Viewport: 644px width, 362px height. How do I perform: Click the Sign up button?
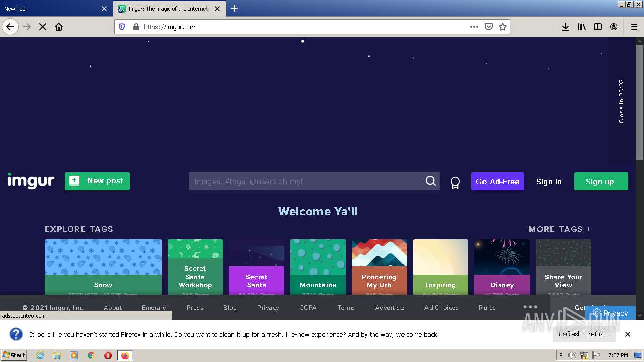601,182
